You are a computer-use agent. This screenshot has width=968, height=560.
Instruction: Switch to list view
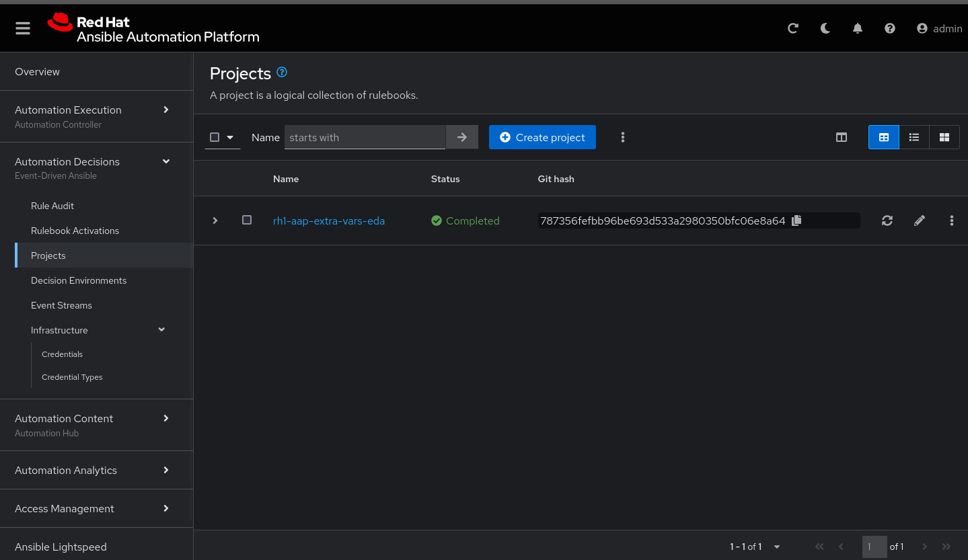tap(914, 137)
